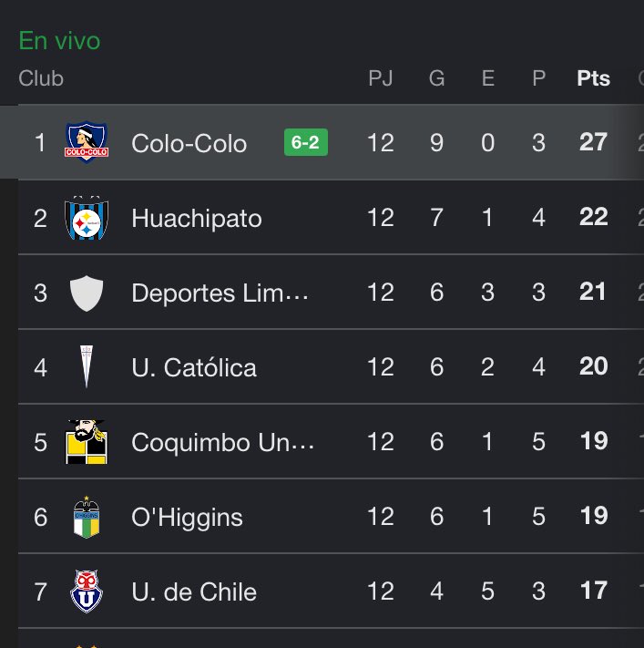Image resolution: width=644 pixels, height=648 pixels.
Task: Click the Deportes Limache placeholder shield
Action: click(87, 293)
